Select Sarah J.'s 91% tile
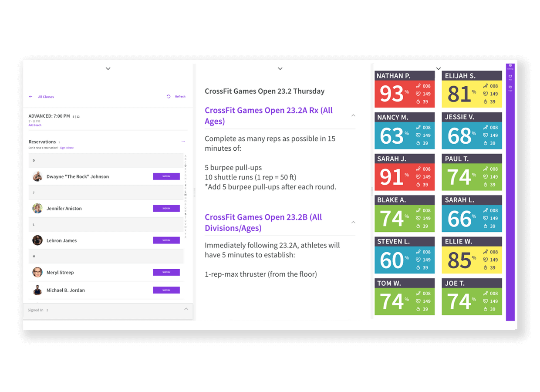The width and height of the screenshot is (540, 392). (405, 172)
